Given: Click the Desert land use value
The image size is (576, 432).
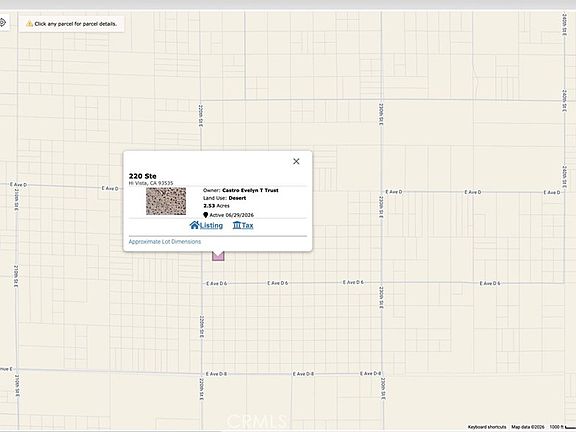Looking at the screenshot, I should point(237,198).
